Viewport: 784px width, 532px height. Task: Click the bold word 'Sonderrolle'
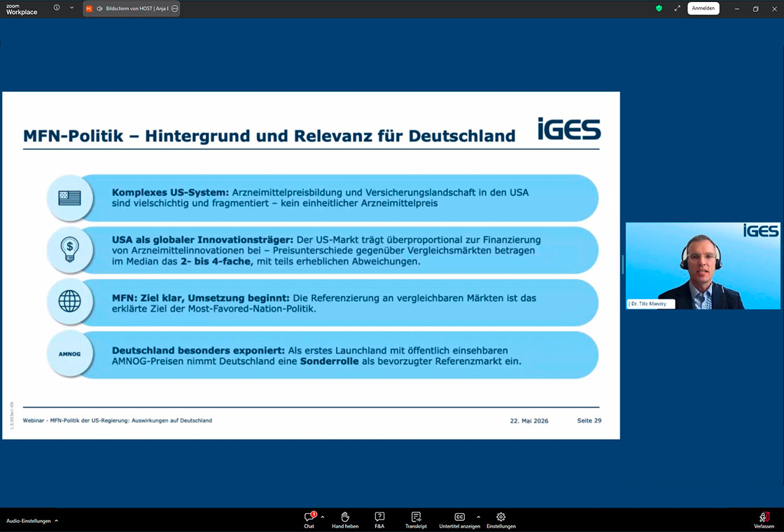(x=330, y=361)
